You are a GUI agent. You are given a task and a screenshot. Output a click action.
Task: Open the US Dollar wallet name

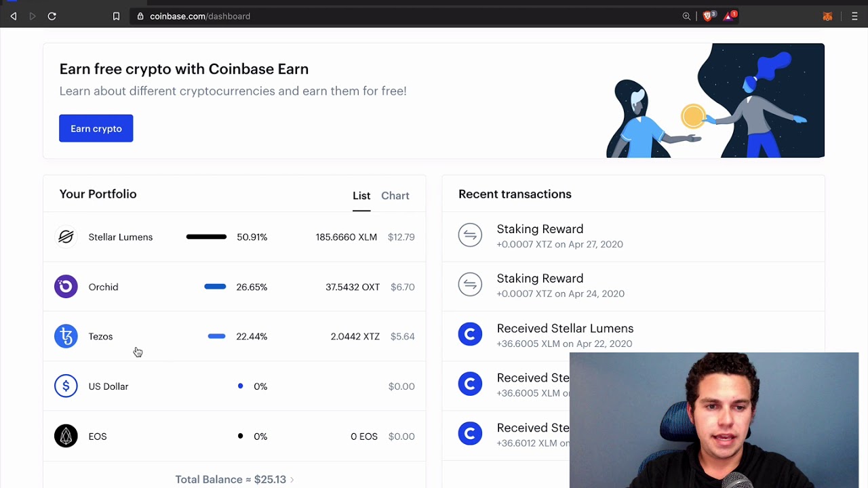[108, 386]
